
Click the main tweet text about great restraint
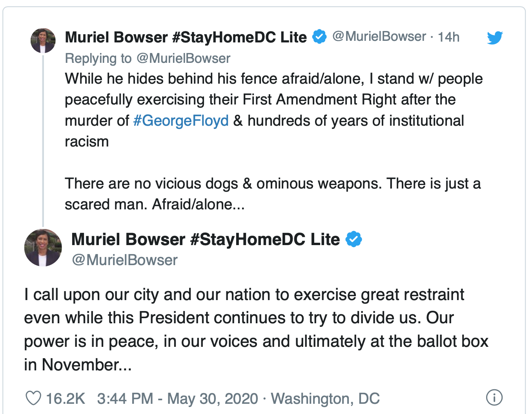click(256, 330)
